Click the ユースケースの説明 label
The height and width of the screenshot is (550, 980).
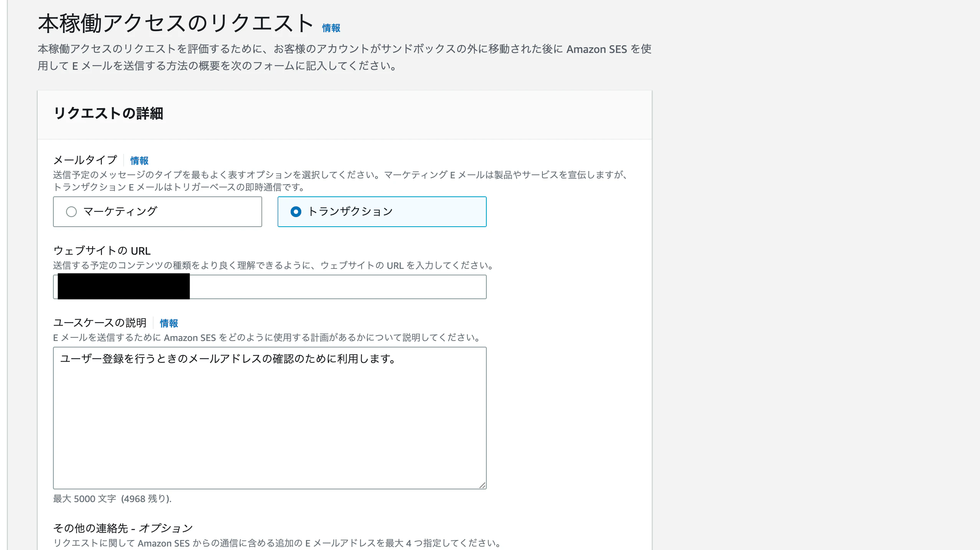pyautogui.click(x=100, y=323)
